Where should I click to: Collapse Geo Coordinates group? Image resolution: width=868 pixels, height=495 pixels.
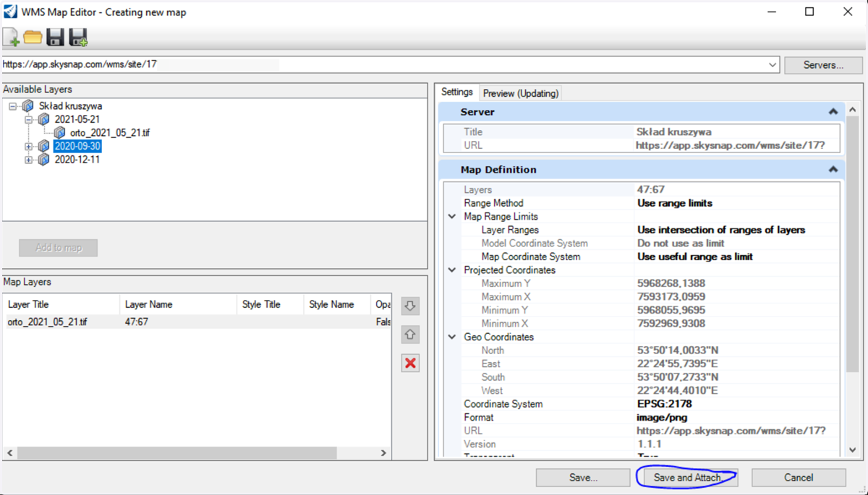point(452,337)
